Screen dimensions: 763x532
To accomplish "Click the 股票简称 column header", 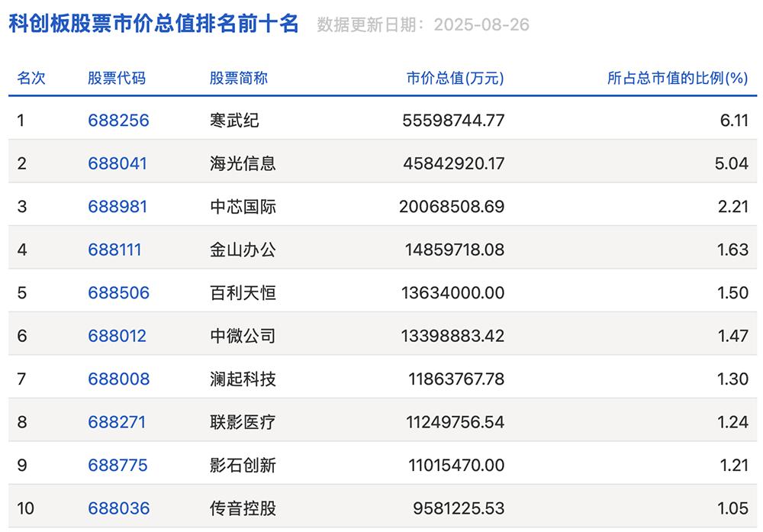I will click(238, 78).
